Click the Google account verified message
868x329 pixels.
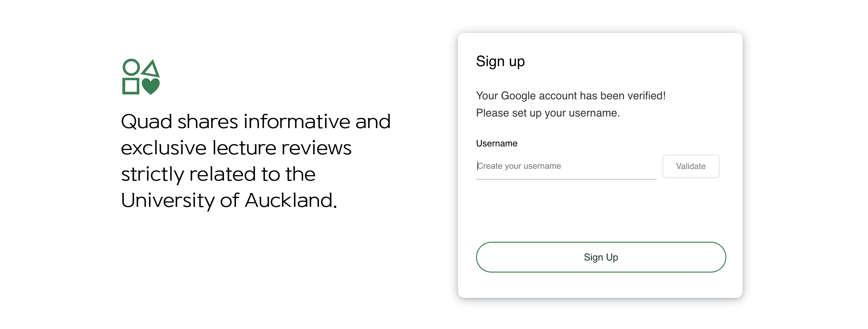point(570,96)
